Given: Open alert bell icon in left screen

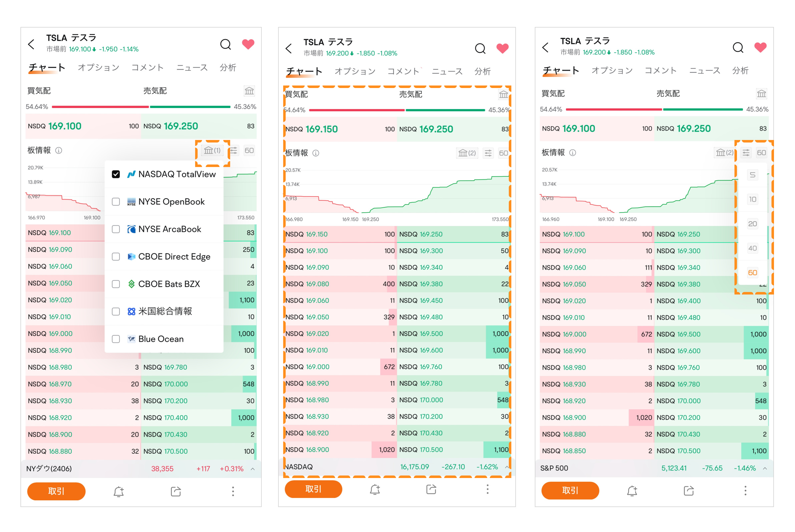Looking at the screenshot, I should 118,492.
